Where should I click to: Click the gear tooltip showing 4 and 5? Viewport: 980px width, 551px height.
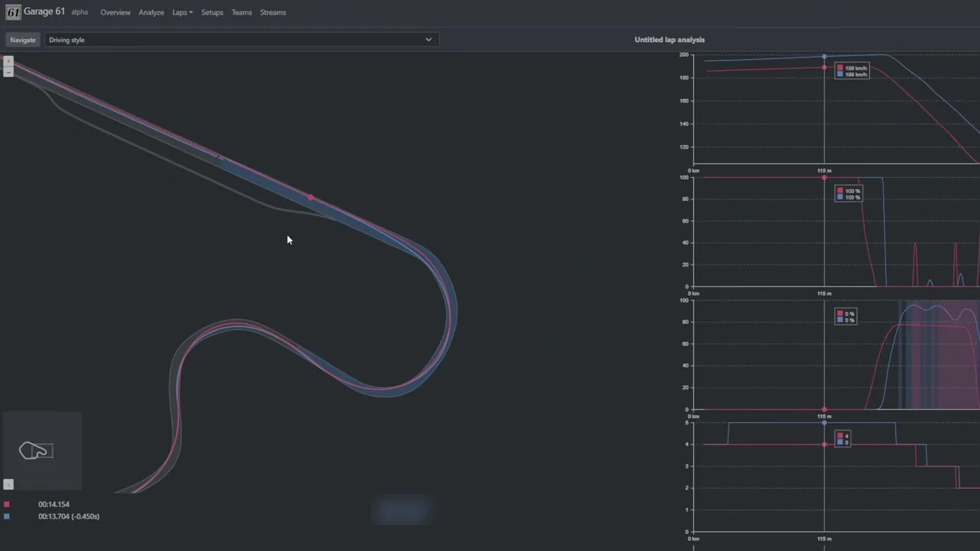[x=843, y=439]
